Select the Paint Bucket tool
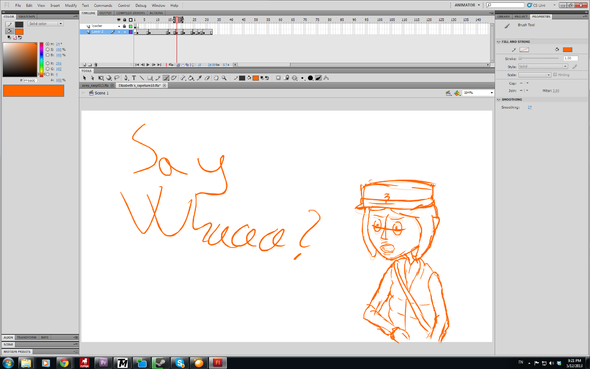The image size is (590, 369). 191,78
